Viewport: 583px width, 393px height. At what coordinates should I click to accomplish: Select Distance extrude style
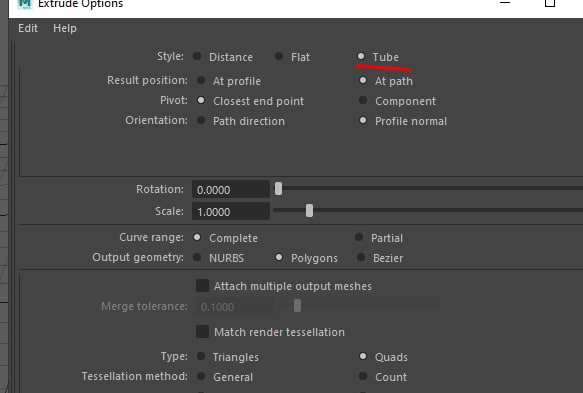click(197, 57)
